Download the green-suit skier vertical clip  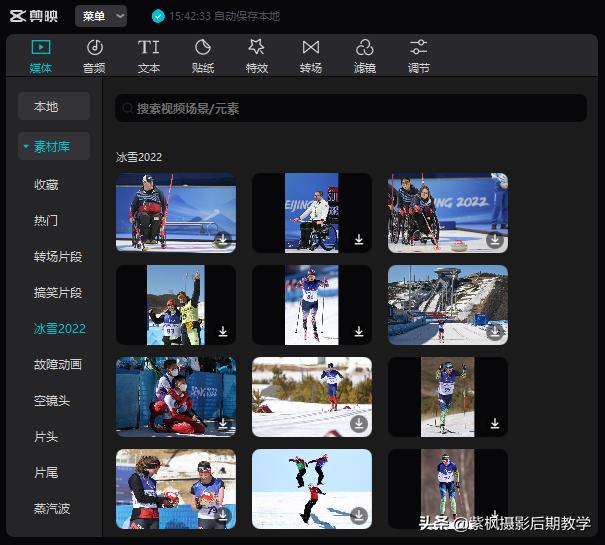coord(495,423)
